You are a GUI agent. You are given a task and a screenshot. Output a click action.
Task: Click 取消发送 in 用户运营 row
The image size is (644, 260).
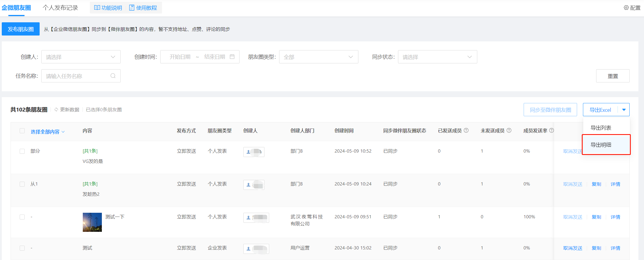(x=573, y=248)
